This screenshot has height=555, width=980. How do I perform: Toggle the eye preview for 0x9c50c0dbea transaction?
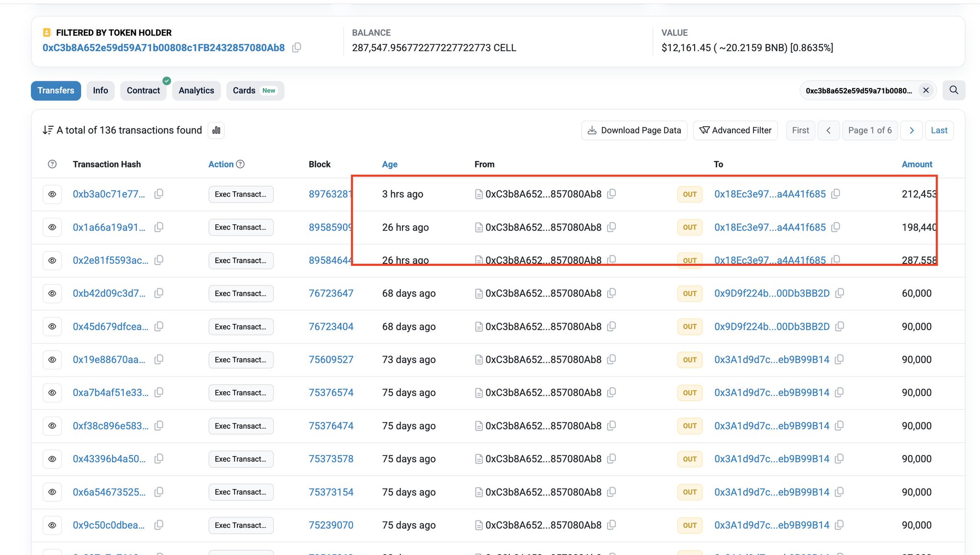(x=52, y=525)
